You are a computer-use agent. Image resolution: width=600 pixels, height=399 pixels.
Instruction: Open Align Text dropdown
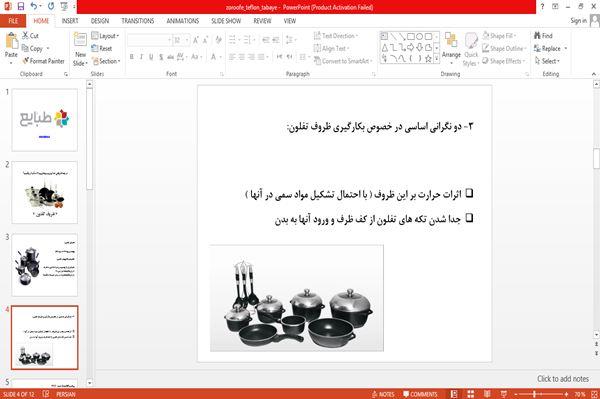[331, 48]
